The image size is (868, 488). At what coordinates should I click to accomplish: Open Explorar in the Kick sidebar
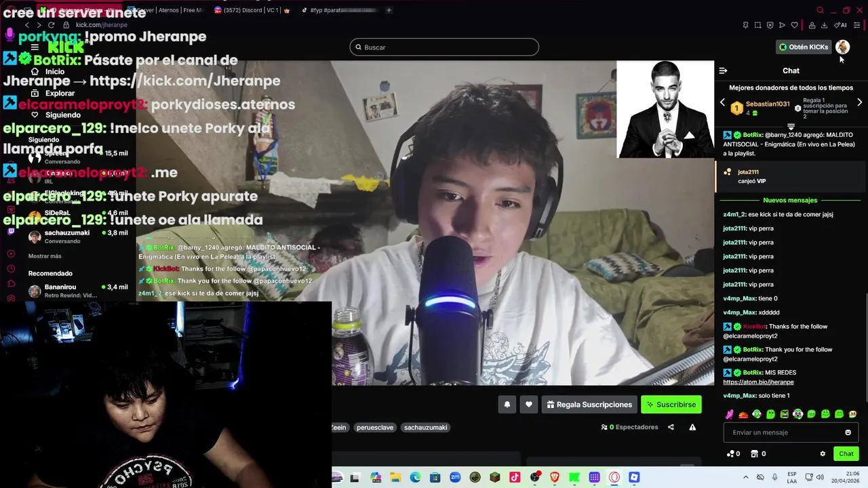coord(53,93)
